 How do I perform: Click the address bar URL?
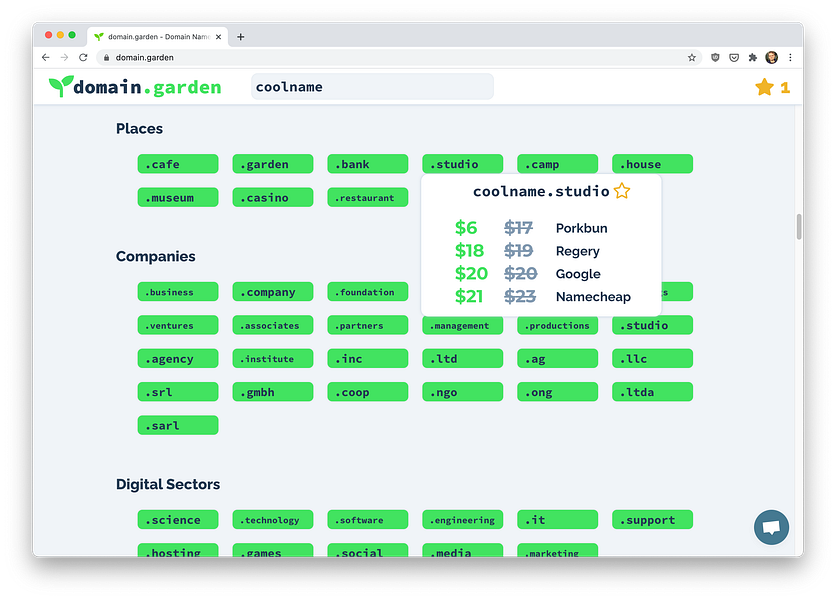(144, 58)
